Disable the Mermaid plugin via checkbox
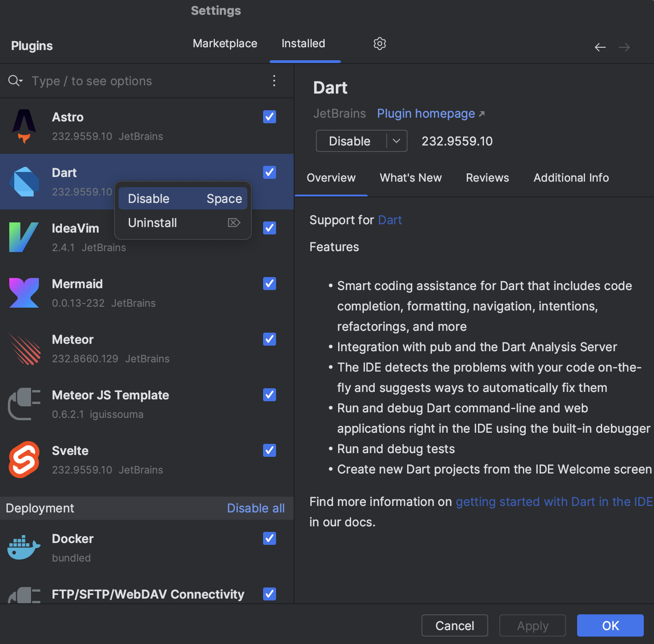Screen dimensions: 654x644 pyautogui.click(x=269, y=284)
